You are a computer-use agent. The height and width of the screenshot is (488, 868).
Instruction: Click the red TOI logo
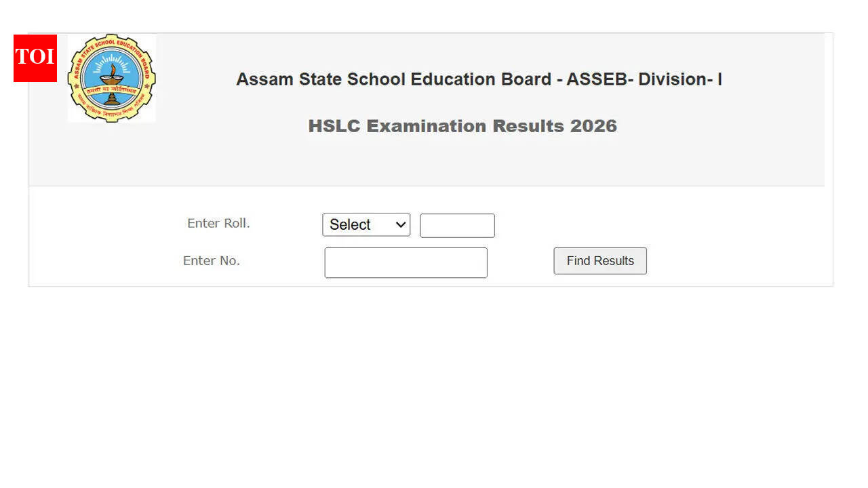(35, 58)
